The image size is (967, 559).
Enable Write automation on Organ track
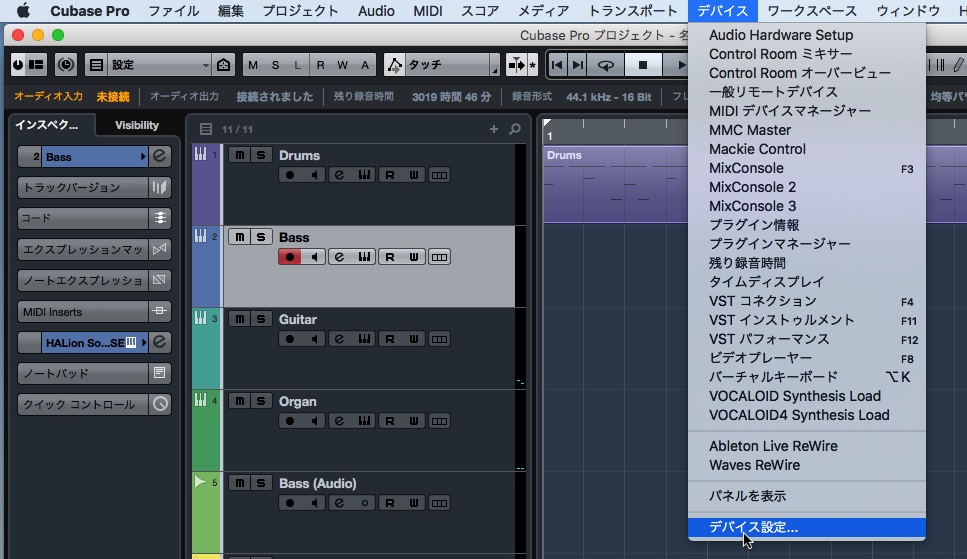[x=414, y=421]
